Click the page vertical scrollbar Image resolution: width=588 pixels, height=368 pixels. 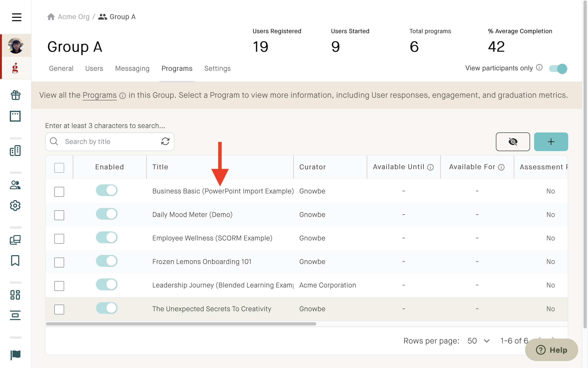point(585,164)
